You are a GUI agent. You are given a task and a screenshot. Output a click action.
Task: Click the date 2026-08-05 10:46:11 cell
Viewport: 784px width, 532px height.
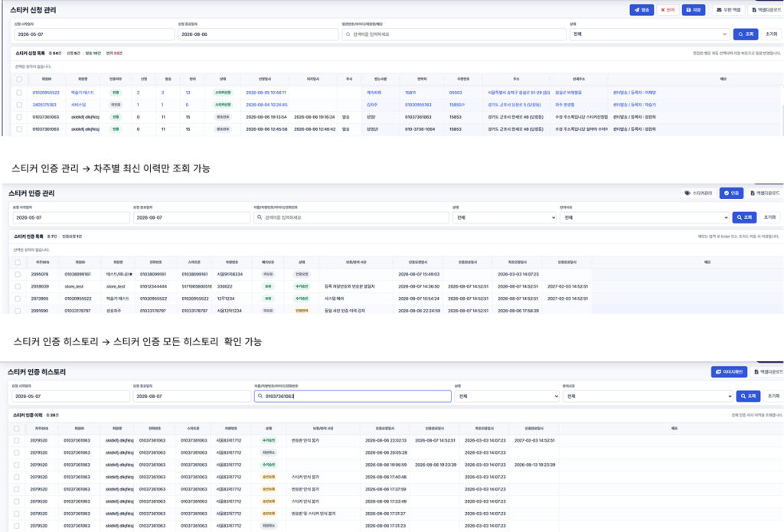coord(266,93)
